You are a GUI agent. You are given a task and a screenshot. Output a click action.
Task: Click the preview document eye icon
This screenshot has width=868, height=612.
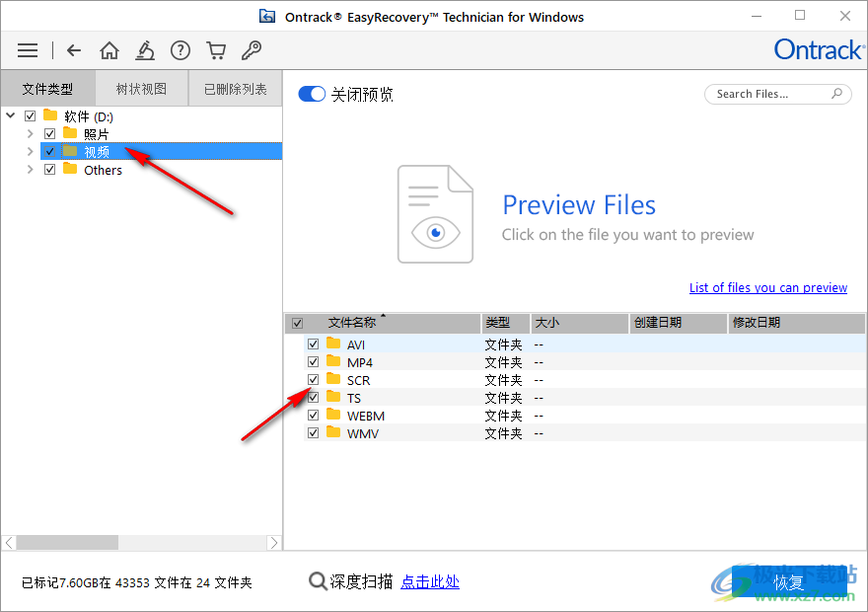point(435,214)
